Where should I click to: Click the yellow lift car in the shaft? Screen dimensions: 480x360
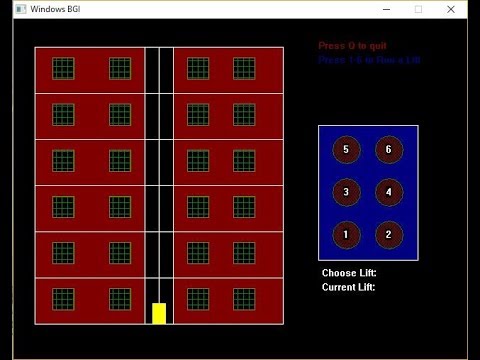159,313
